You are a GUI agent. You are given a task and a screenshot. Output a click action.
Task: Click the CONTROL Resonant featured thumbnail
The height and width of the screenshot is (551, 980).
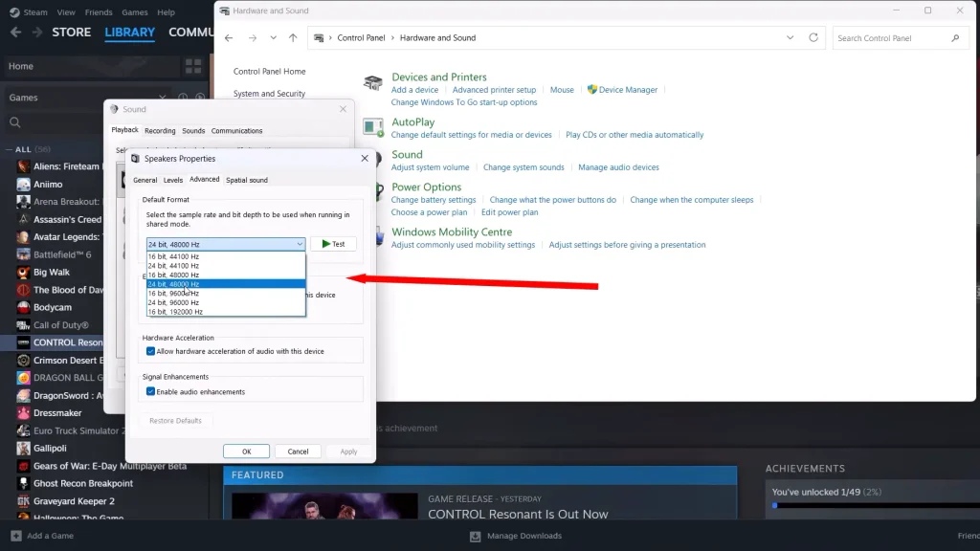(x=324, y=506)
